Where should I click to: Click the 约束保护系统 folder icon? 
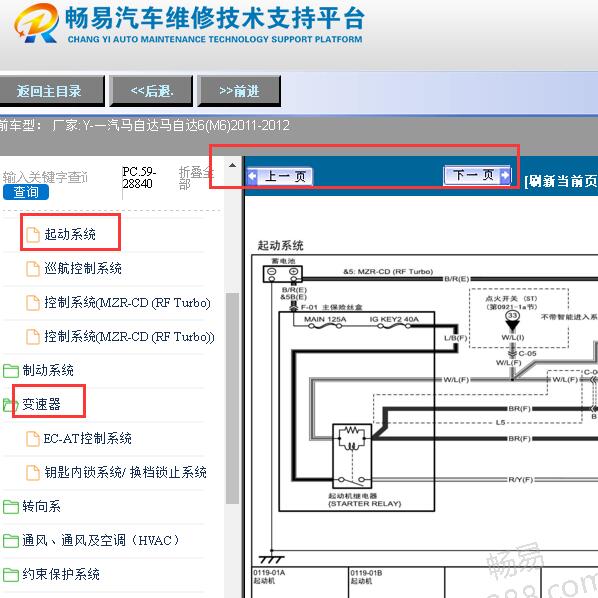coord(11,575)
